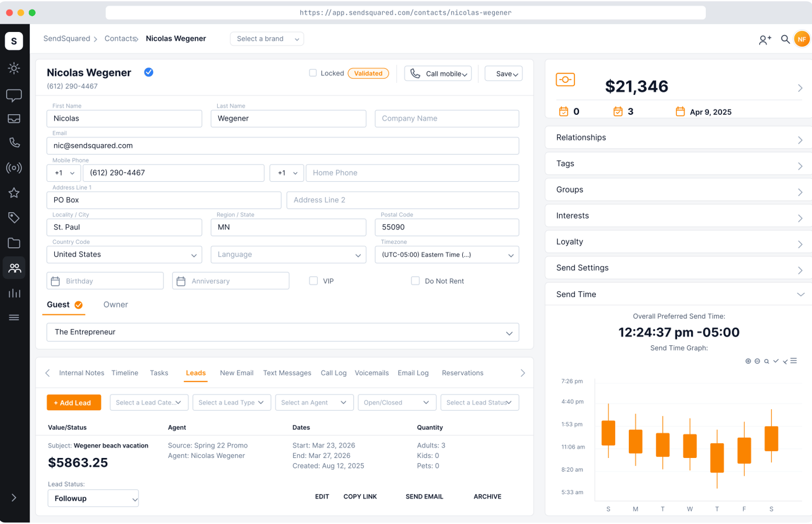Open the sun dashboard sidebar icon
This screenshot has width=812, height=524.
coord(14,68)
